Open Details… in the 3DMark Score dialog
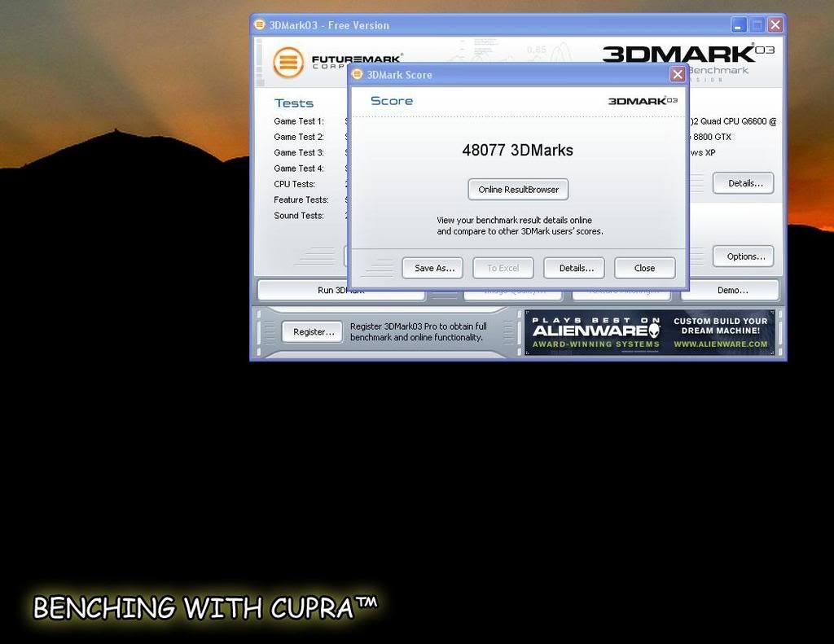 click(x=574, y=268)
